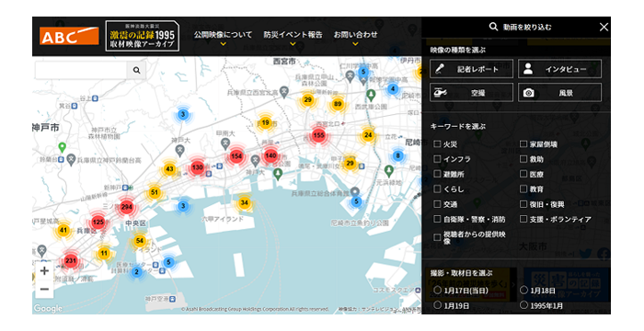Filter by 記者レポート video type
Image resolution: width=644 pixels, height=331 pixels.
(x=471, y=69)
